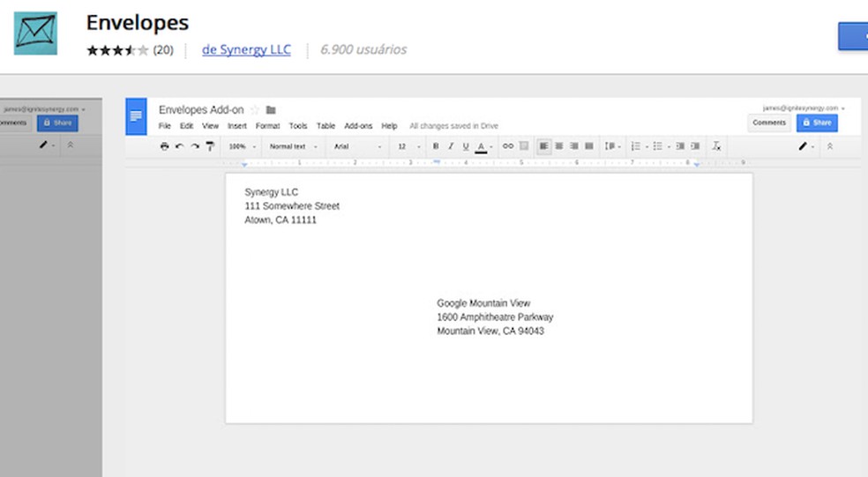
Task: Click the Clear formatting icon
Action: pyautogui.click(x=716, y=146)
